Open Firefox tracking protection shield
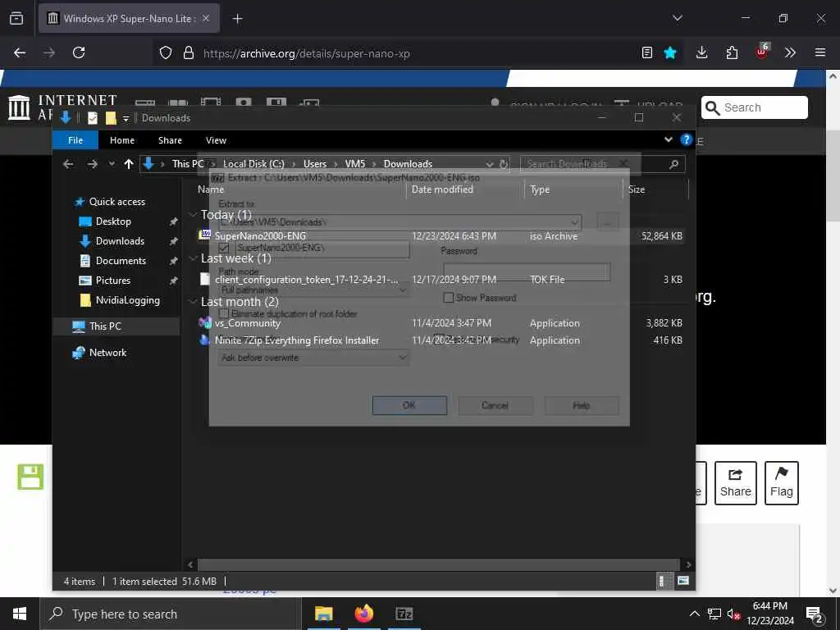 (x=166, y=52)
